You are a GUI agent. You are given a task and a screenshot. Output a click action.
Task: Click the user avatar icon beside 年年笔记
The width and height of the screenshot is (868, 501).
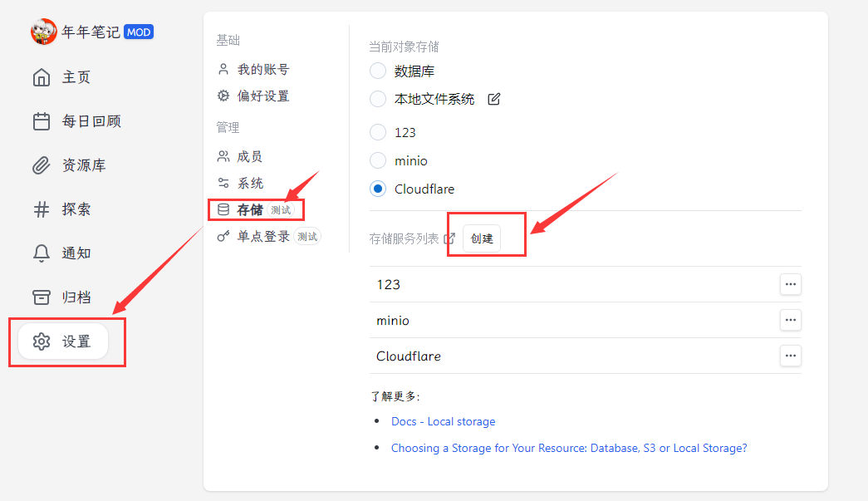(x=43, y=32)
